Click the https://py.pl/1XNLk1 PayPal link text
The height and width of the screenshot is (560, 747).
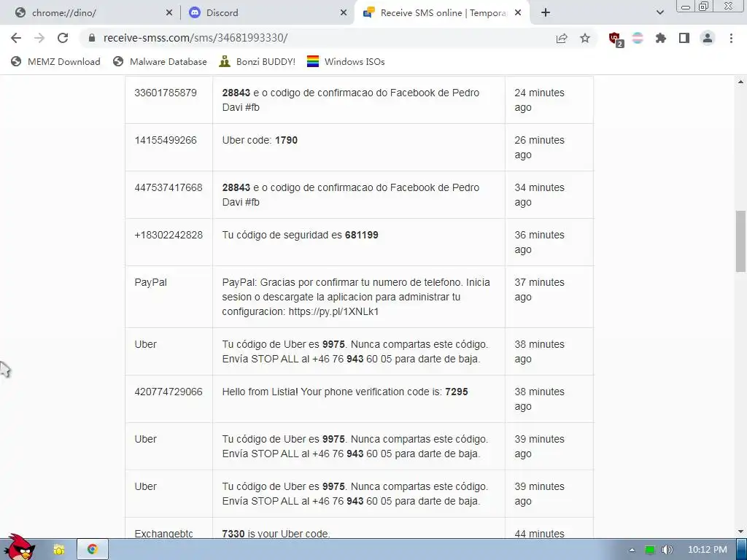pos(333,311)
